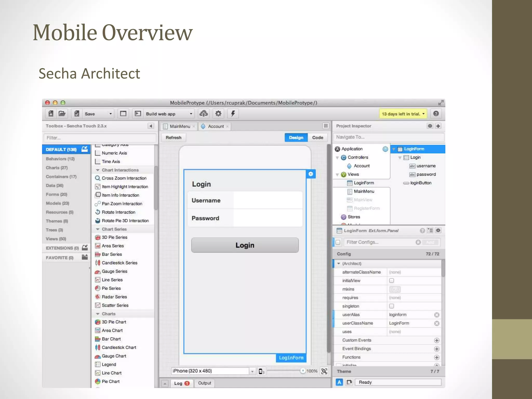This screenshot has width=532, height=399.
Task: Click the Build web app button
Action: pos(160,114)
